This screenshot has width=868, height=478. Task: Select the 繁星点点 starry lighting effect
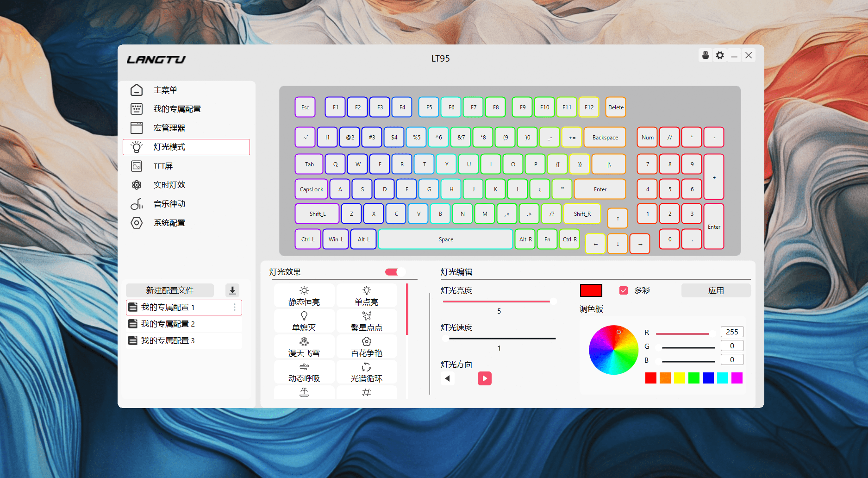(366, 321)
